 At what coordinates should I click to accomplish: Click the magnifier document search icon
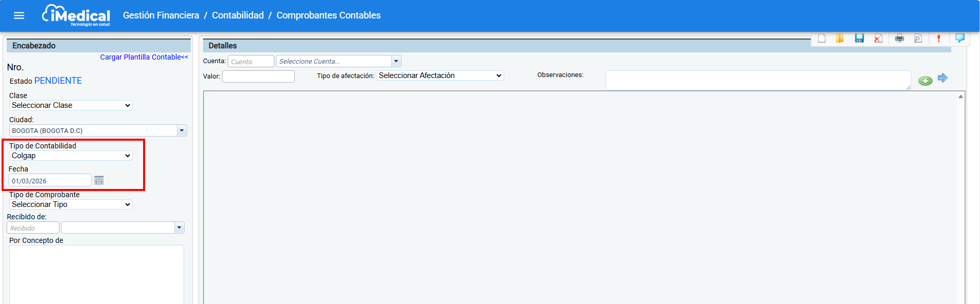918,39
